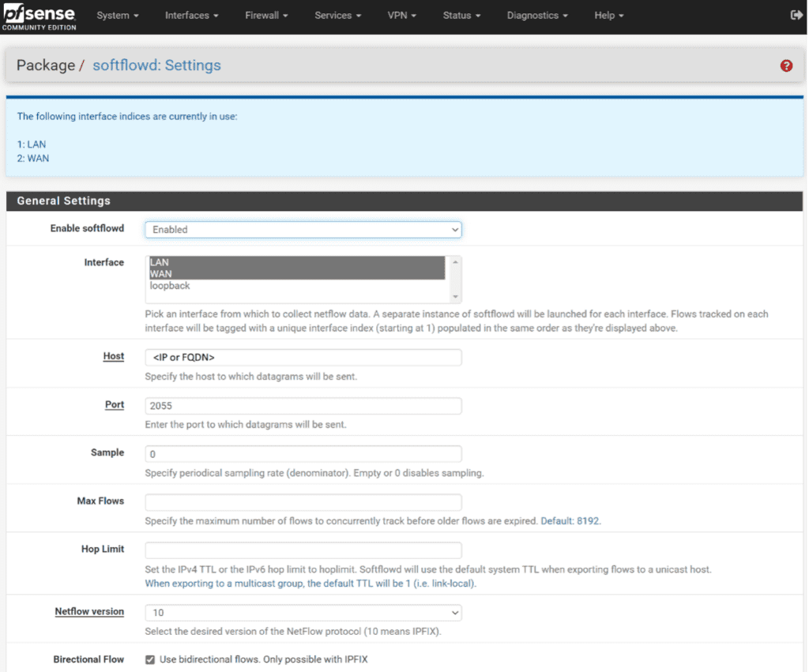Viewport: 809px width, 672px height.
Task: Click the '2: WAN' interface index entry
Action: [33, 159]
